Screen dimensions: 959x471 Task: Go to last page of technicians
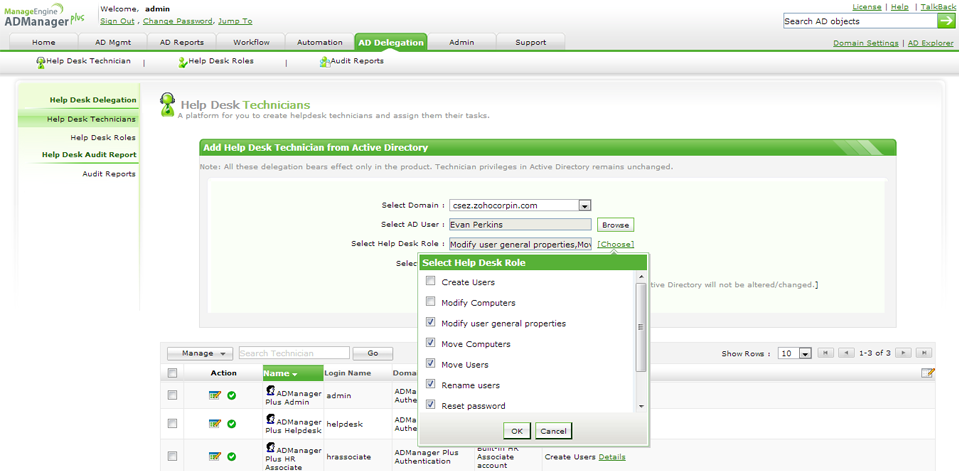pyautogui.click(x=925, y=353)
